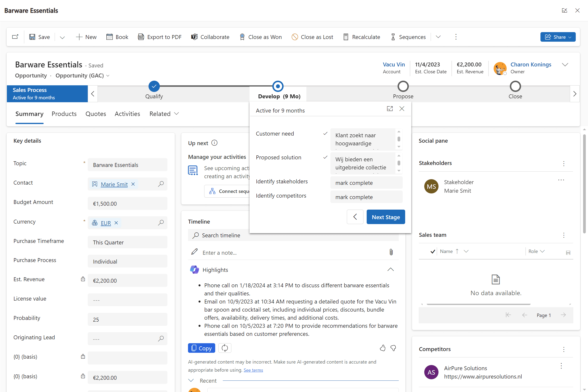The width and height of the screenshot is (588, 392).
Task: Open the Charon Konings owner link
Action: coord(531,64)
